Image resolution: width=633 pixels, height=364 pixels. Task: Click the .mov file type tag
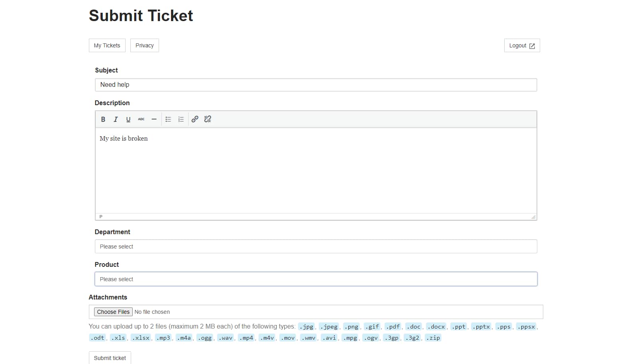tap(288, 338)
